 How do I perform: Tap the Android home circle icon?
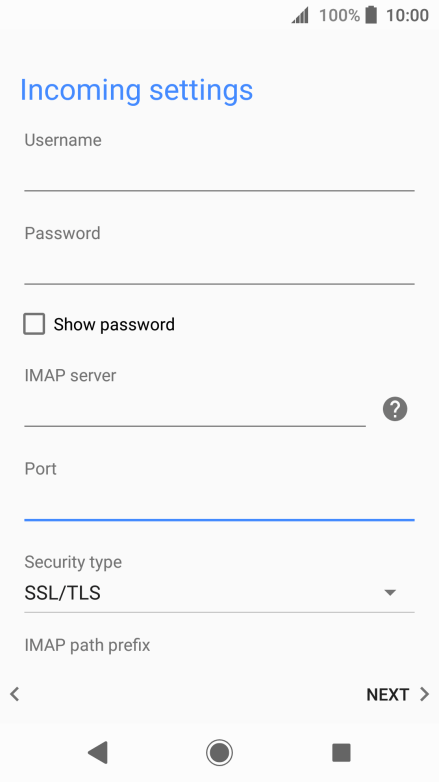pyautogui.click(x=219, y=752)
